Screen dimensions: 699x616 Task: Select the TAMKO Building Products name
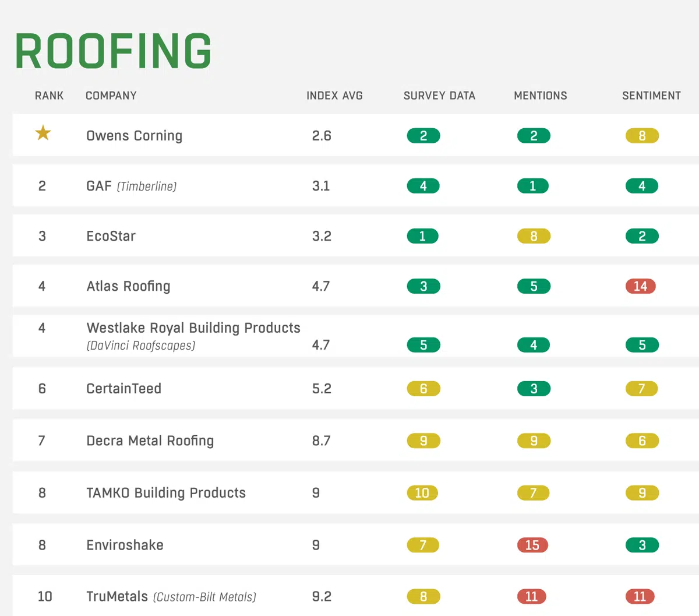pos(166,493)
